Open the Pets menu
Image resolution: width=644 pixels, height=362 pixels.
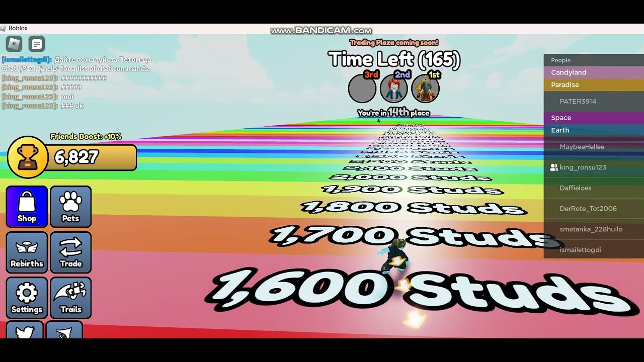click(70, 207)
